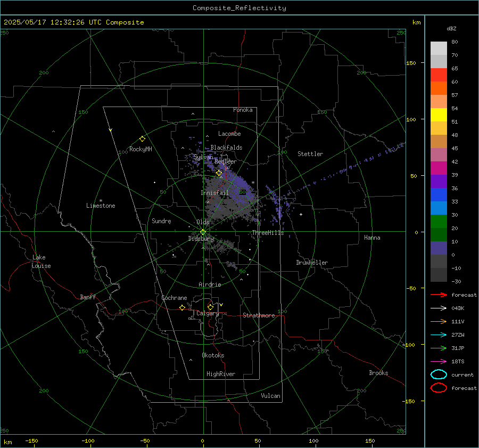
Task: Click the Sylvan label on the map
Action: coord(203,157)
